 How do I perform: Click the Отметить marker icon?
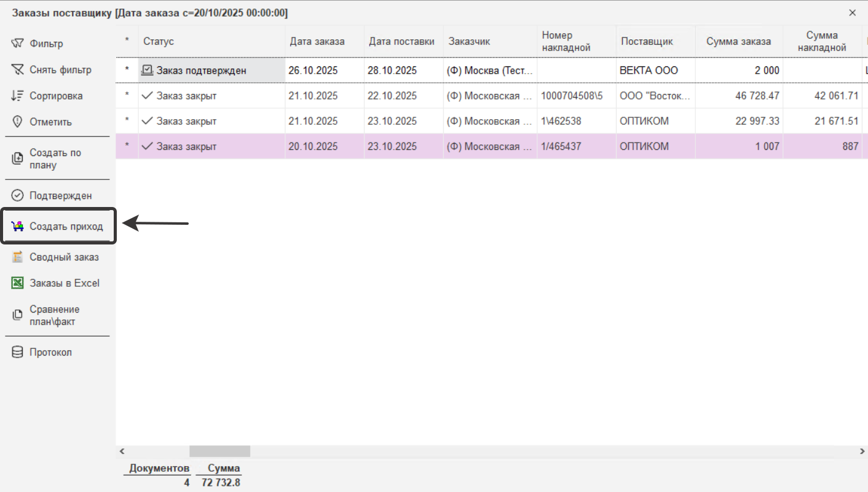pos(18,122)
